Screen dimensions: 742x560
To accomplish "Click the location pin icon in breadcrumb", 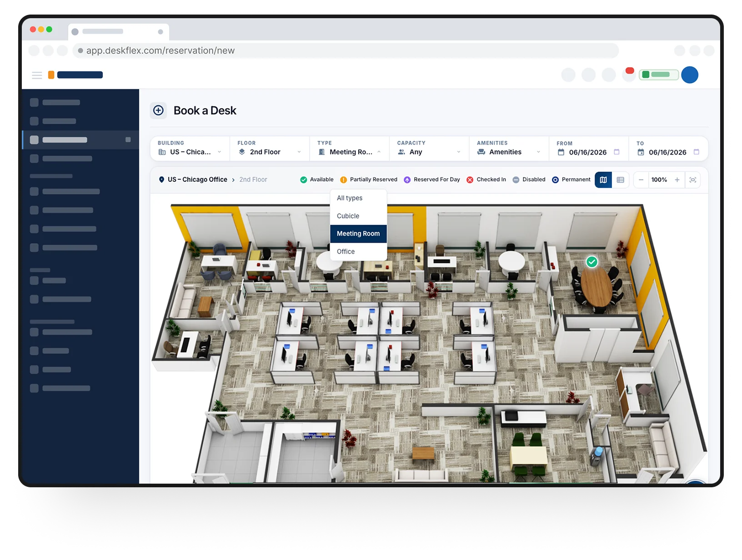I will click(161, 180).
